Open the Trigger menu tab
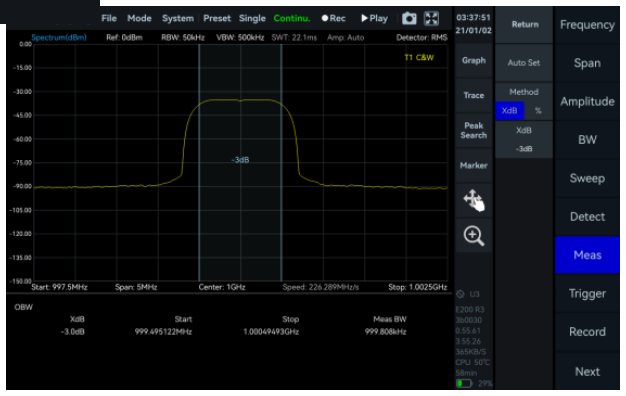The width and height of the screenshot is (626, 396). (587, 293)
